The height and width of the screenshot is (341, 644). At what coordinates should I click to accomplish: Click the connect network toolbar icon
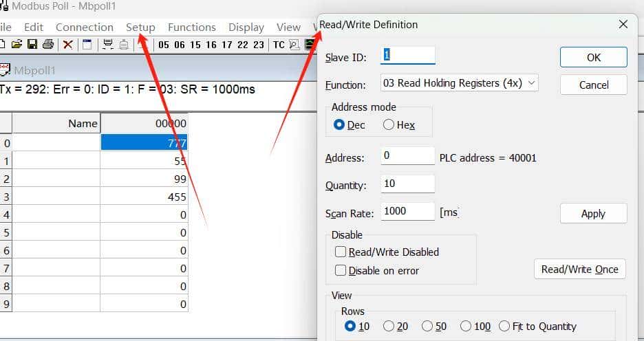(107, 44)
